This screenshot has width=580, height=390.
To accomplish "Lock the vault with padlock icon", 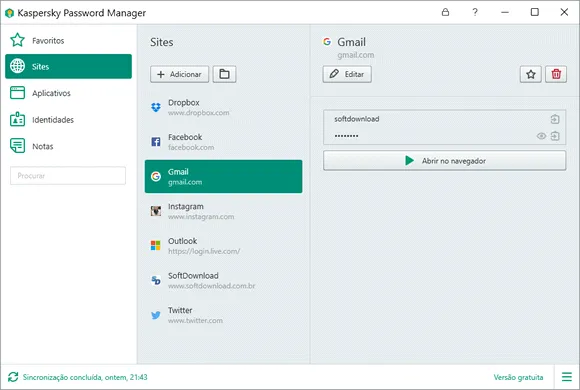I will (445, 12).
